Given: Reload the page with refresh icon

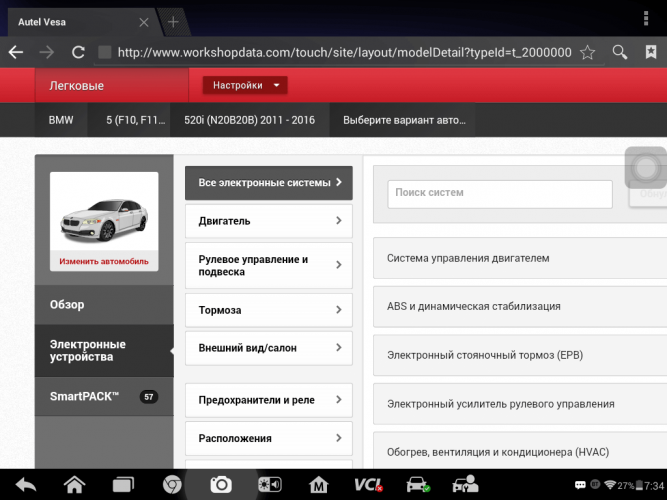Looking at the screenshot, I should click(78, 52).
